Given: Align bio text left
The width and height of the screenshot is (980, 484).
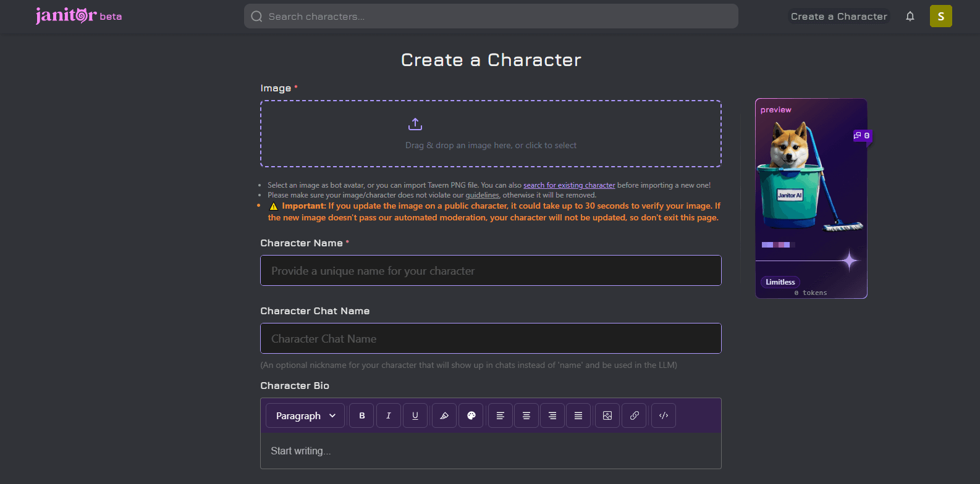Looking at the screenshot, I should click(x=501, y=415).
